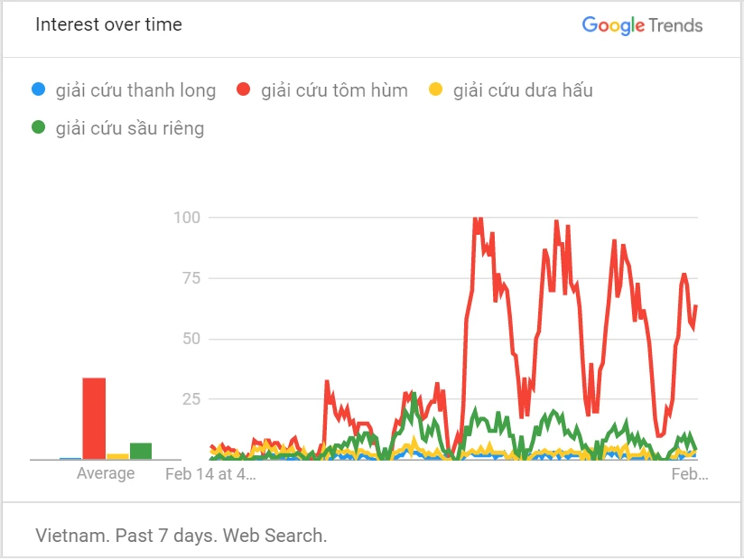Image resolution: width=744 pixels, height=560 pixels.
Task: Select the "giải cứu tôm hùm" legend label
Action: 334,90
